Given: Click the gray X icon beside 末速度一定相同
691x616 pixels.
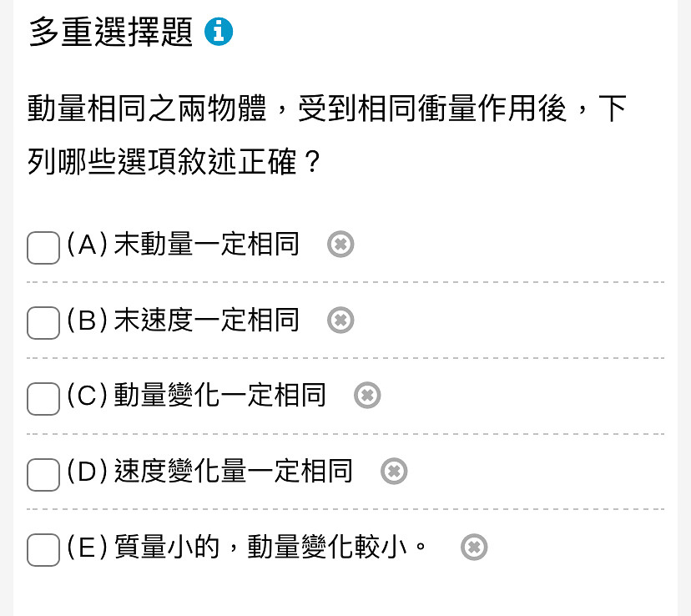Looking at the screenshot, I should 340,320.
